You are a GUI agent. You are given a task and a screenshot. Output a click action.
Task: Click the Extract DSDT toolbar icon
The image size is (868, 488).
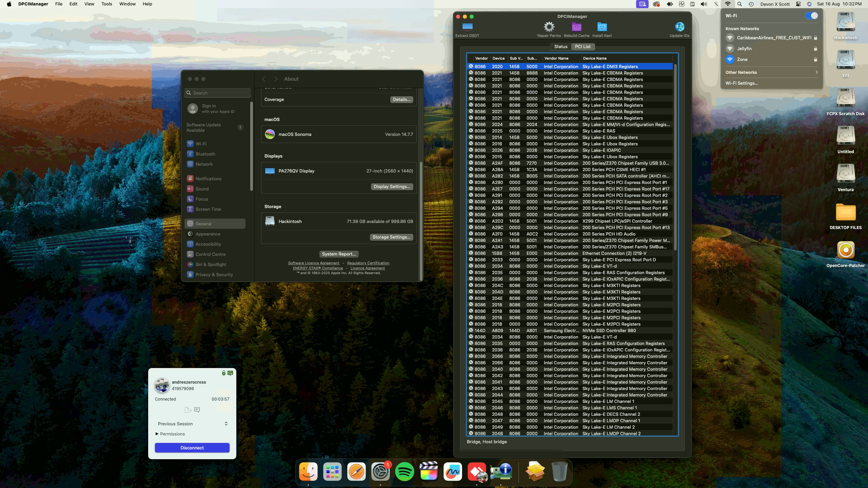[x=467, y=27]
